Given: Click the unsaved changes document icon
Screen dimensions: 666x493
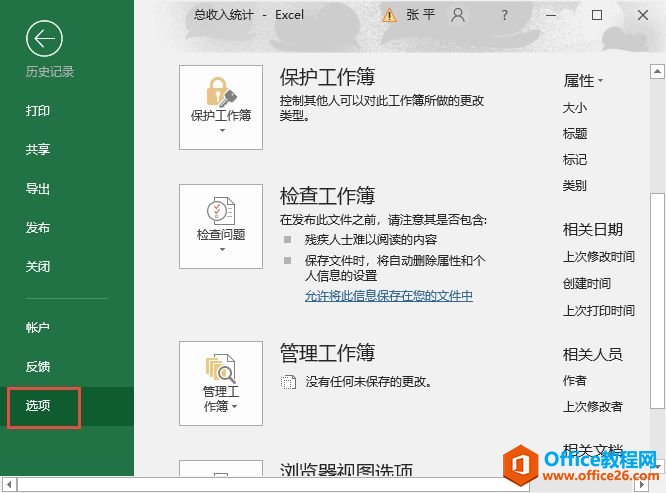Looking at the screenshot, I should click(x=288, y=382).
